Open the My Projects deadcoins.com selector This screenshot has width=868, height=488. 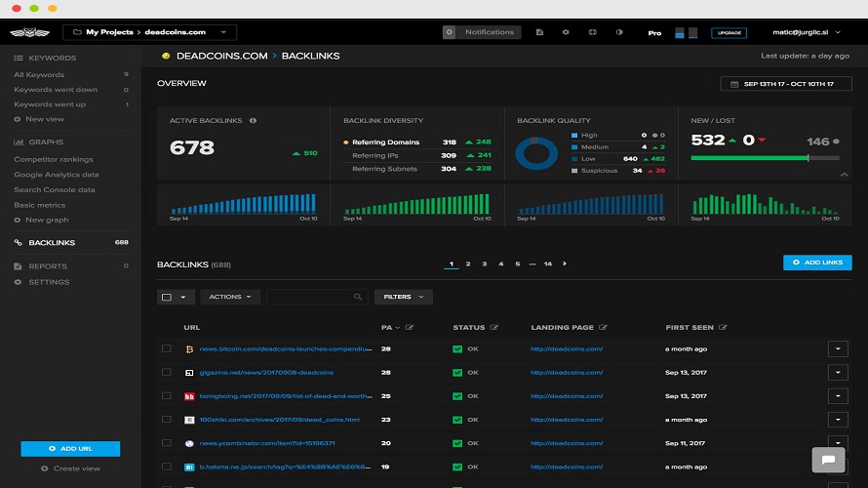coord(149,32)
